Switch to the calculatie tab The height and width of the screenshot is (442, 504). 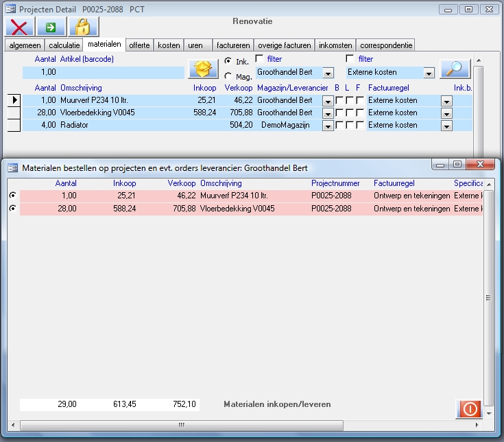tap(64, 45)
